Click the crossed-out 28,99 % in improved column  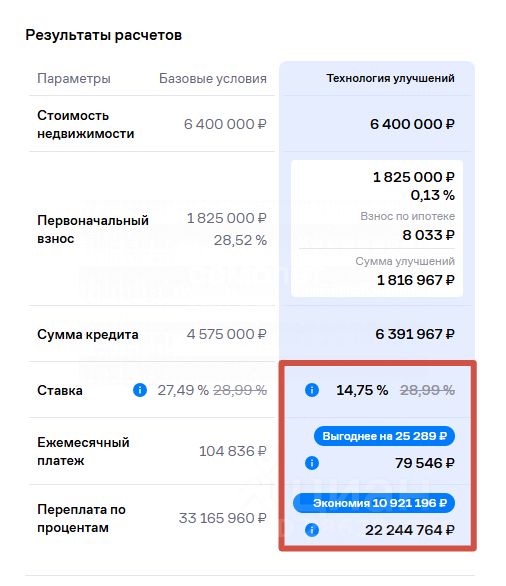point(428,390)
